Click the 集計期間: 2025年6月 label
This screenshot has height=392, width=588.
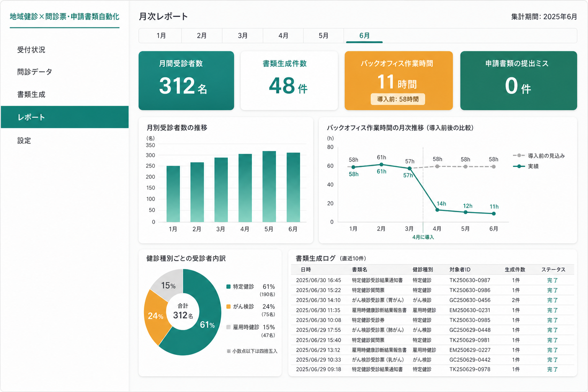point(544,16)
